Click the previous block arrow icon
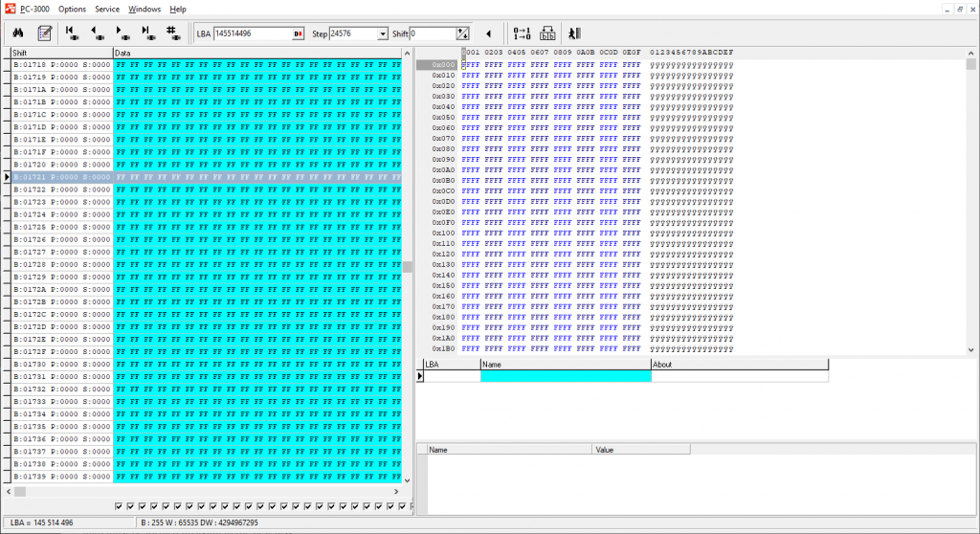This screenshot has height=534, width=980. [98, 33]
